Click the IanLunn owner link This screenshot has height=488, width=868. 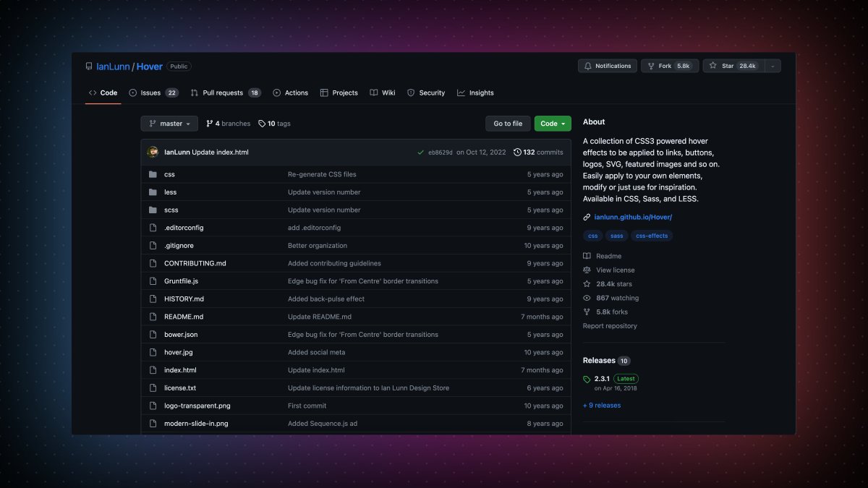pyautogui.click(x=113, y=66)
